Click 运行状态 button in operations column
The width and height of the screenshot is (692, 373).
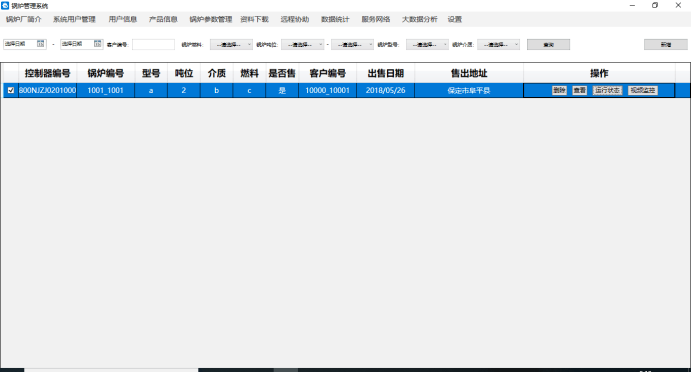coord(607,90)
